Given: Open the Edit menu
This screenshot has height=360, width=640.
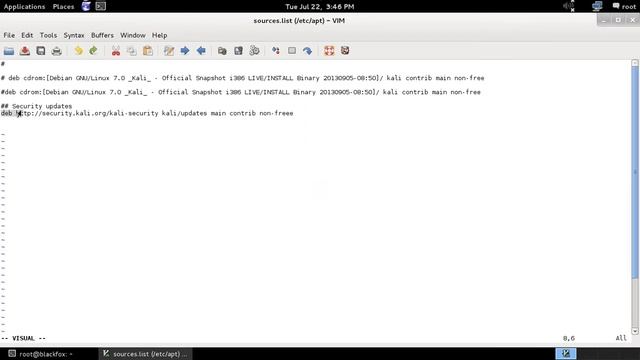Looking at the screenshot, I should (27, 36).
